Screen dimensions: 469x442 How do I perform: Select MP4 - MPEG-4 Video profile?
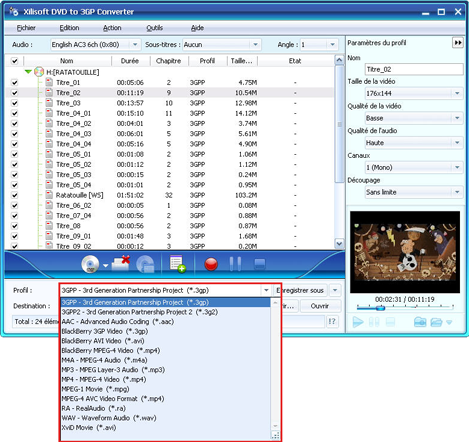pos(166,379)
